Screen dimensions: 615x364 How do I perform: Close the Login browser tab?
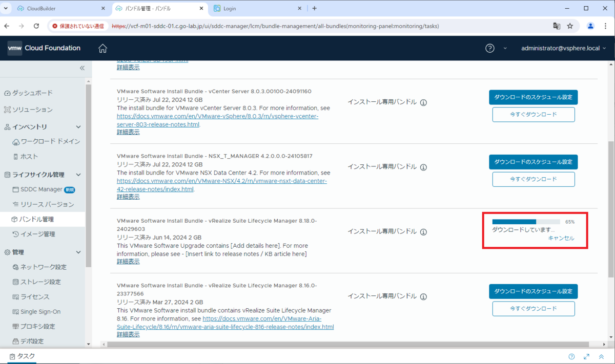[x=299, y=9]
